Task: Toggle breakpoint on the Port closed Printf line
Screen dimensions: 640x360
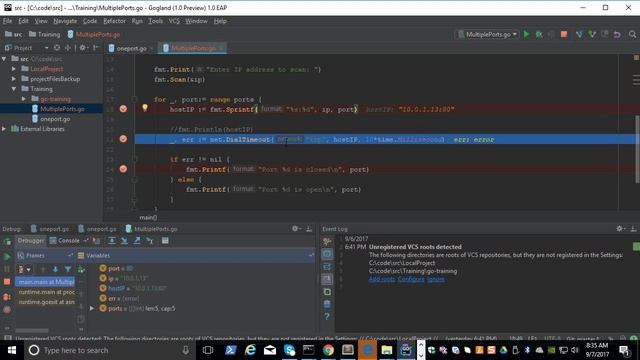Action: point(123,169)
